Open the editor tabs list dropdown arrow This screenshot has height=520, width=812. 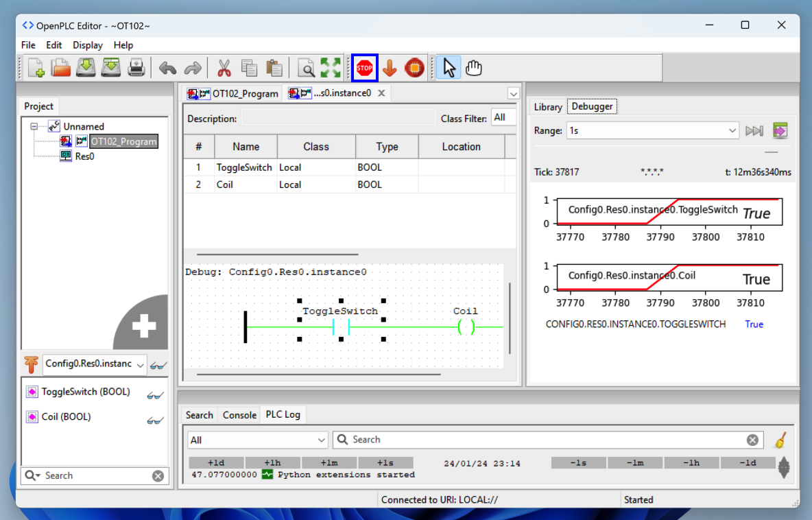click(x=513, y=94)
